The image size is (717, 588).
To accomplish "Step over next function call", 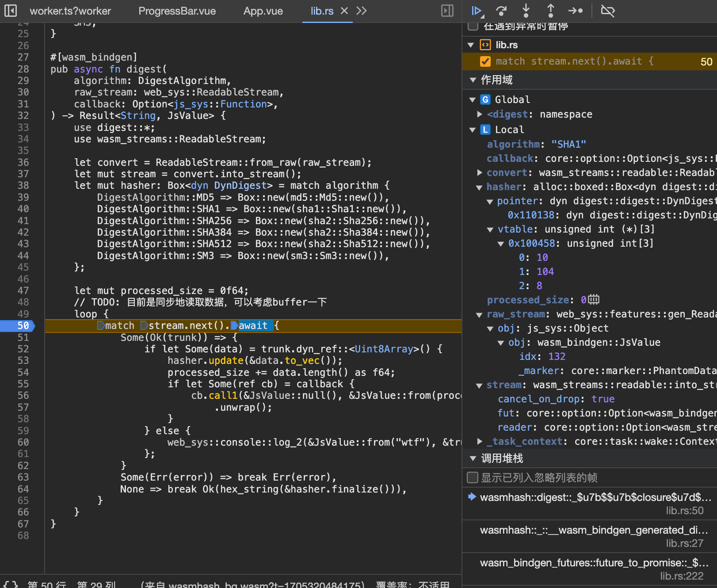I will [x=501, y=11].
